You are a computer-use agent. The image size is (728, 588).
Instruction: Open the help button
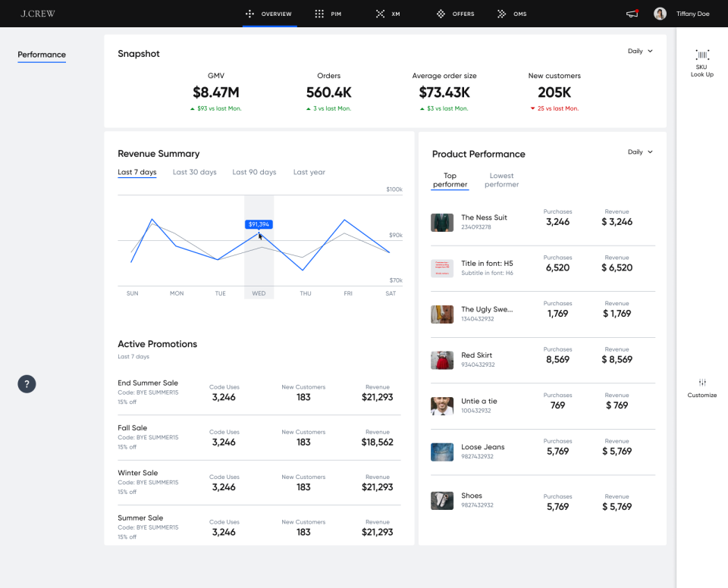(27, 384)
